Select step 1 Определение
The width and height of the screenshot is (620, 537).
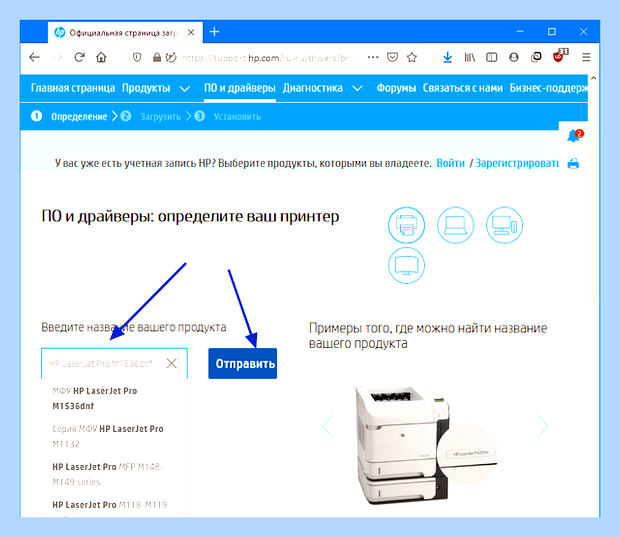[69, 116]
